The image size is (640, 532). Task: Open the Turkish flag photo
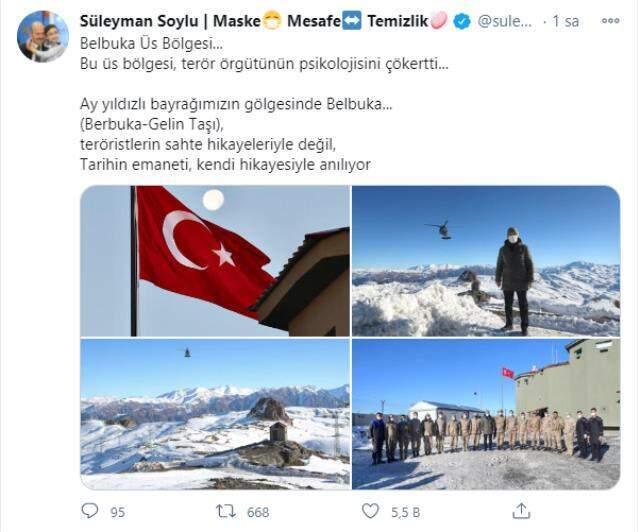(x=215, y=261)
